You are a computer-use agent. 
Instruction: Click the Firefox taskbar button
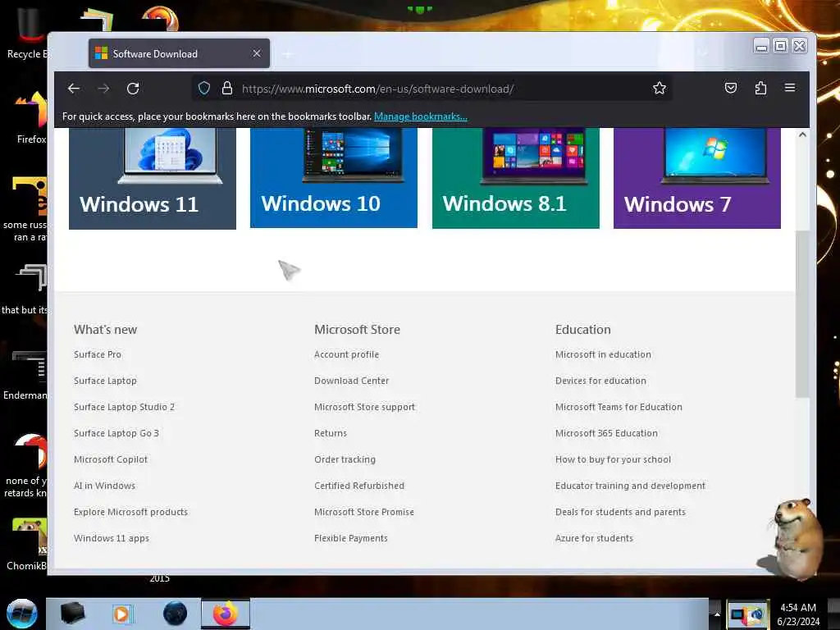(226, 614)
